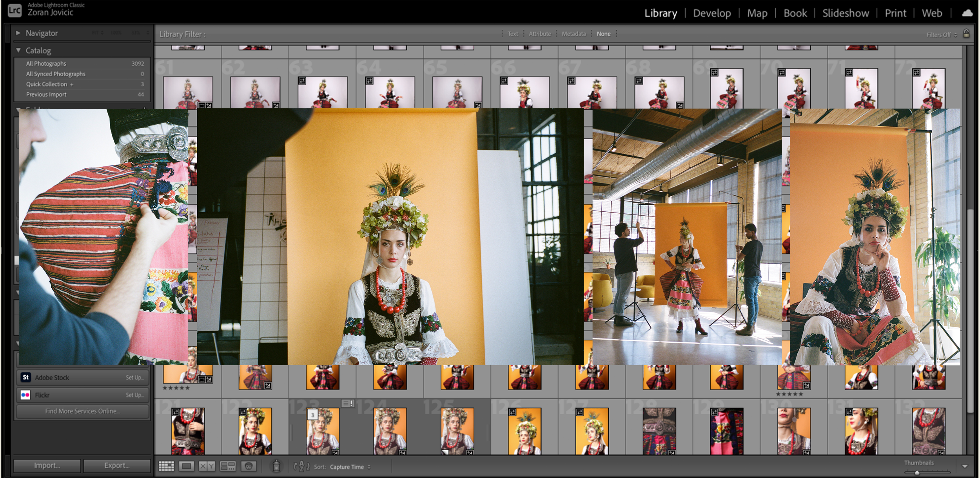Switch to Loupe view icon
Screen dimensions: 980x478
tap(186, 466)
